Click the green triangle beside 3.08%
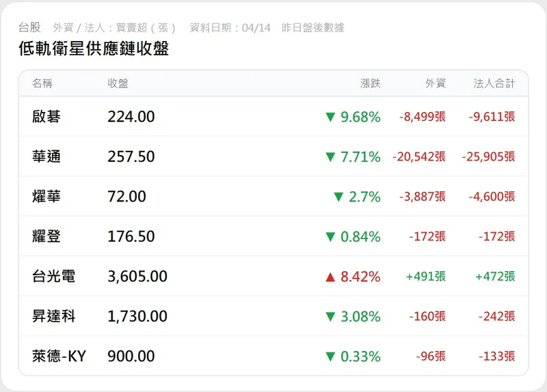This screenshot has width=547, height=392. [x=331, y=317]
